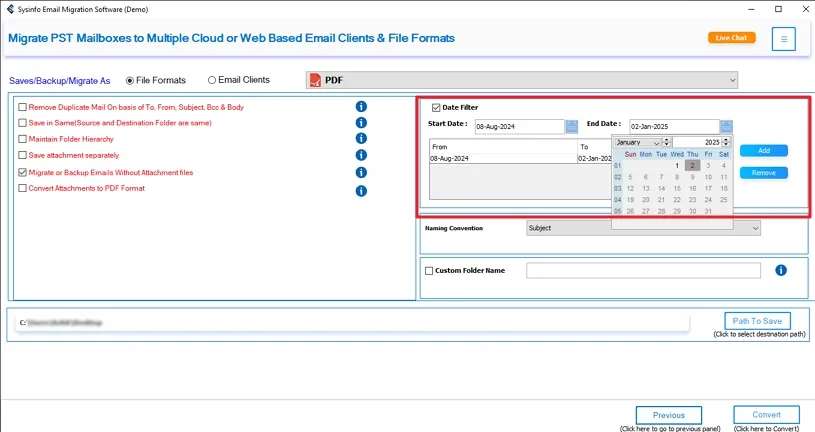815x432 pixels.
Task: Tick the Custom Folder Name checkbox
Action: tap(429, 271)
